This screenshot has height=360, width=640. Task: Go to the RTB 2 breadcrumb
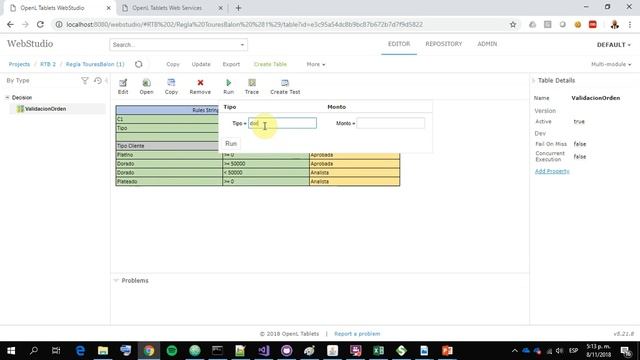click(48, 64)
